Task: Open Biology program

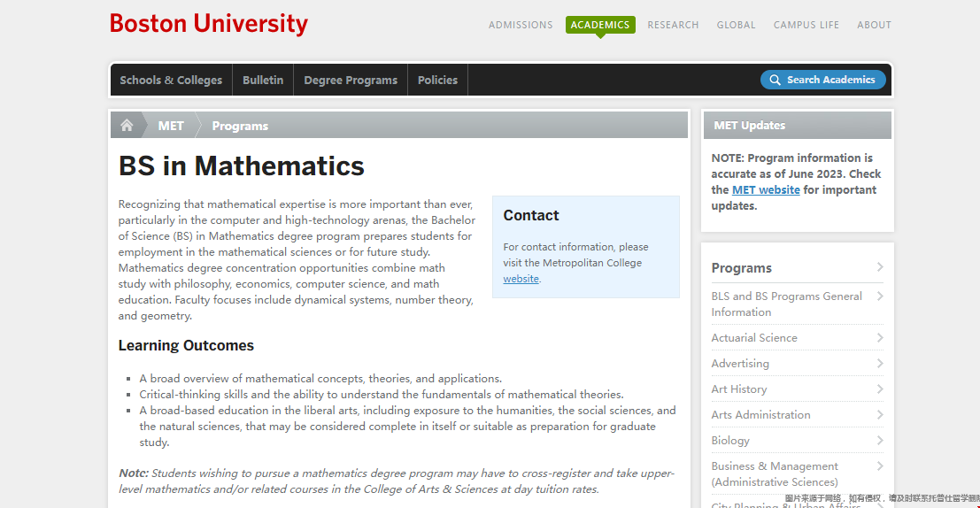Action: tap(730, 441)
